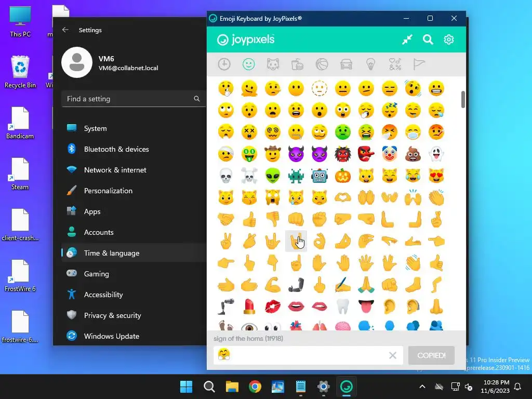Open File Explorer from taskbar

point(232,387)
